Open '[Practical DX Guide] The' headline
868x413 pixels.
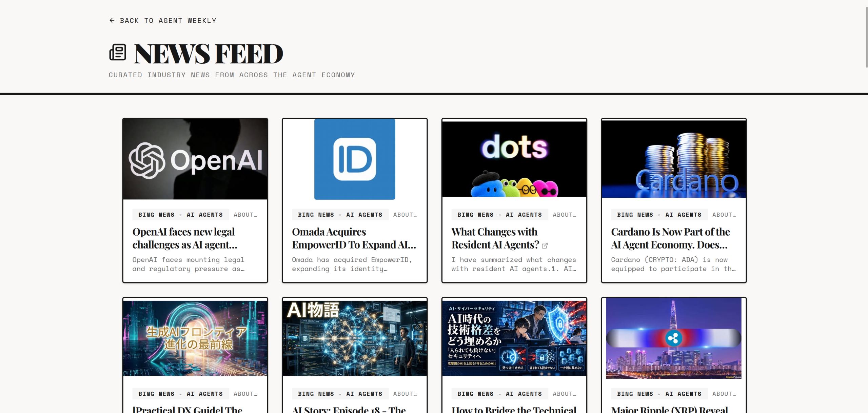[x=188, y=409]
